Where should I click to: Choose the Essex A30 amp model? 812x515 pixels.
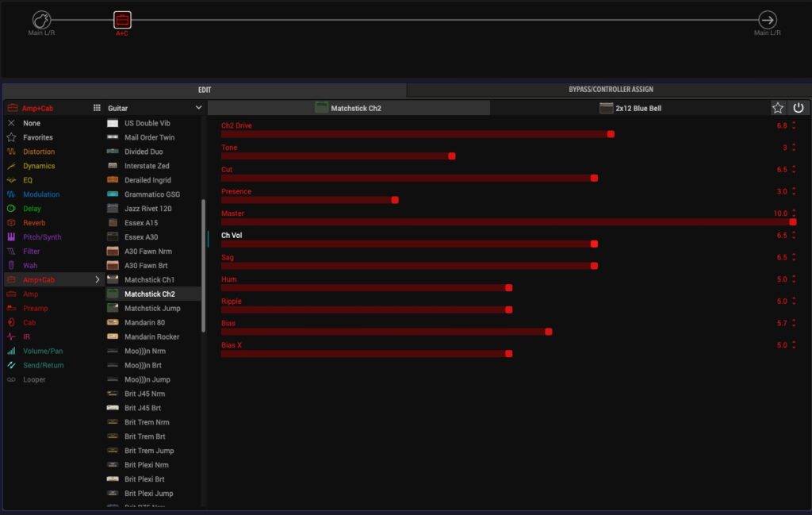(x=141, y=237)
